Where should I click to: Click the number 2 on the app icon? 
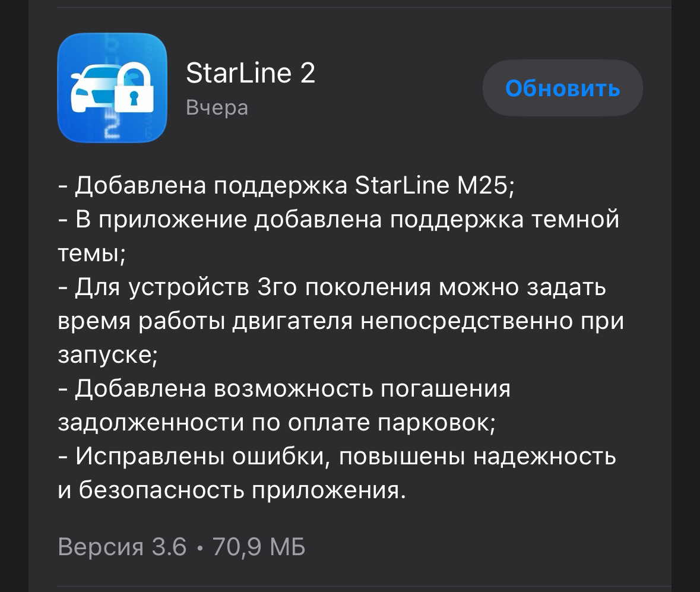112,127
